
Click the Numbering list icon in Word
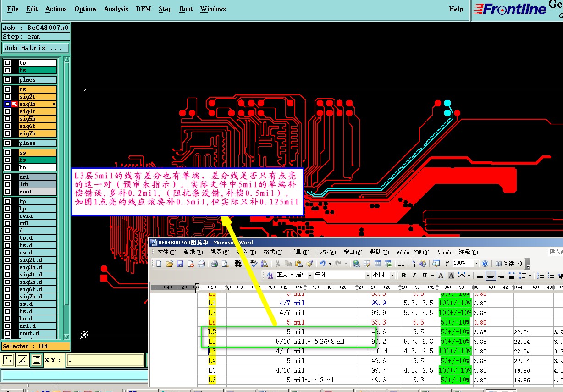pos(541,276)
